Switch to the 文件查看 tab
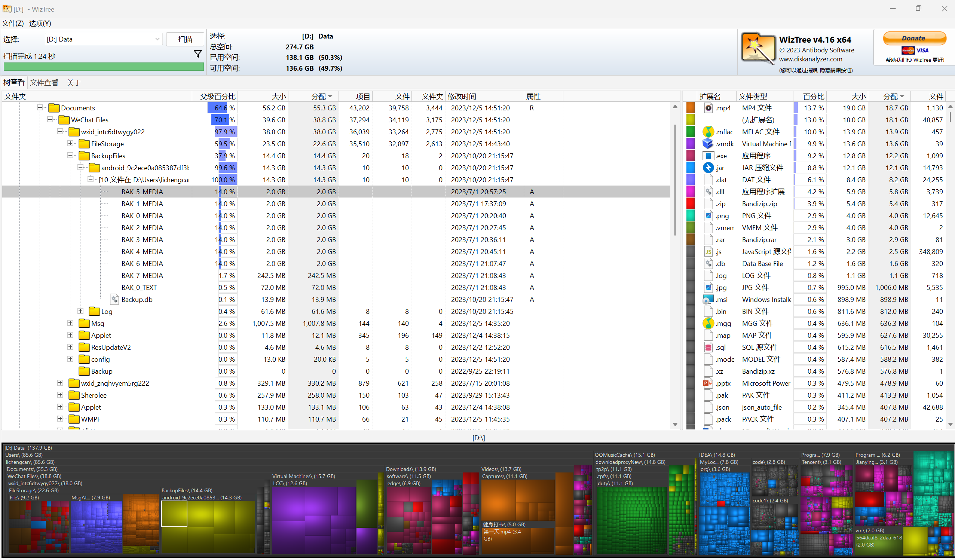 coord(44,83)
